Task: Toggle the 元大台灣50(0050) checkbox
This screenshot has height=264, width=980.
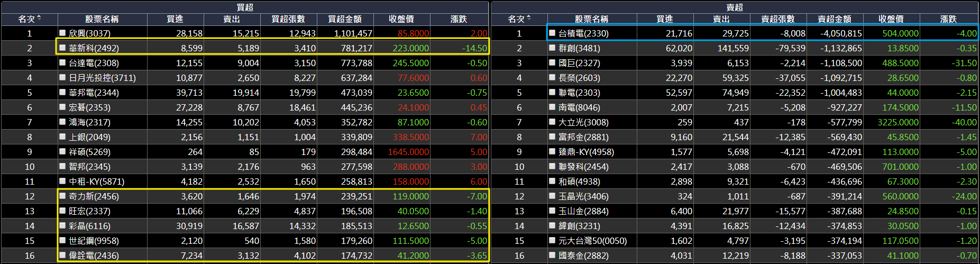Action: pyautogui.click(x=552, y=240)
